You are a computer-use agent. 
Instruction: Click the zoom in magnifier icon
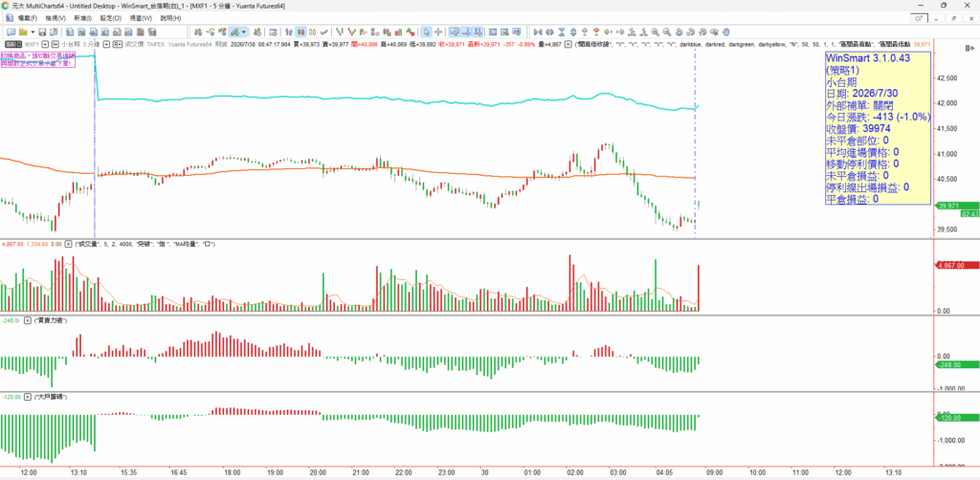point(655,32)
